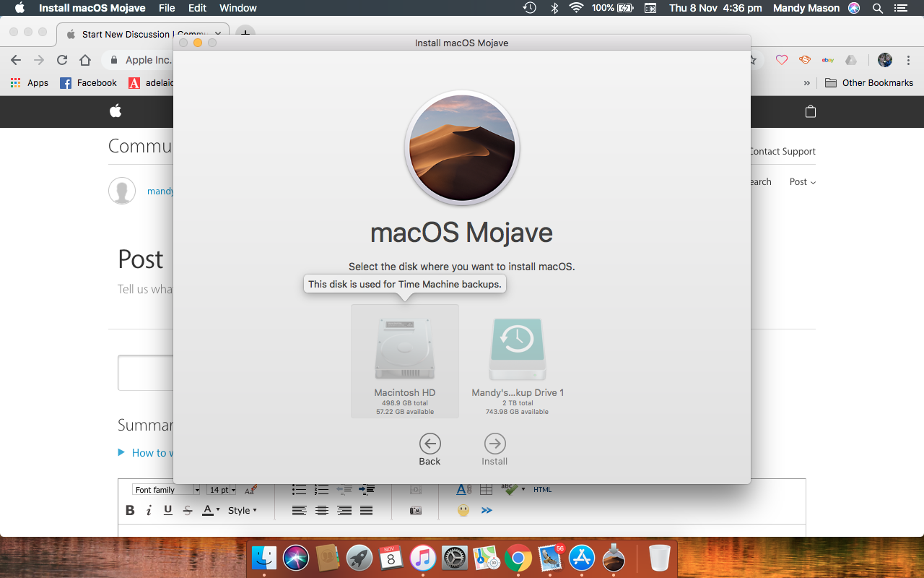The height and width of the screenshot is (578, 924).
Task: Open the keyboard input menu icon
Action: pyautogui.click(x=650, y=8)
